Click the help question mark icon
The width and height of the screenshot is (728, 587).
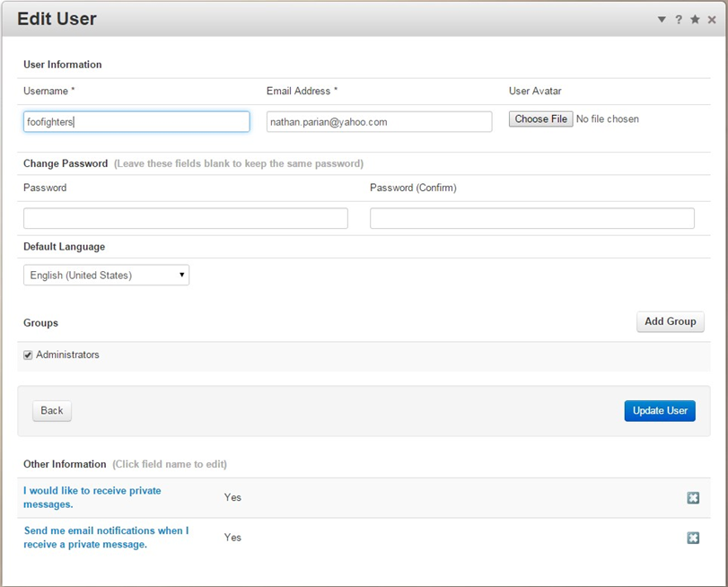tap(679, 20)
